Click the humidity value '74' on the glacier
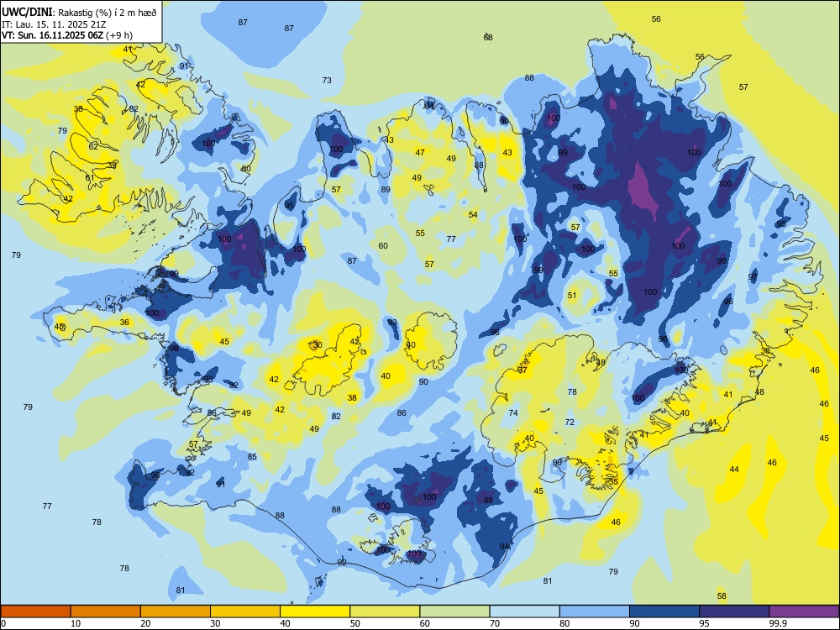 coord(513,413)
